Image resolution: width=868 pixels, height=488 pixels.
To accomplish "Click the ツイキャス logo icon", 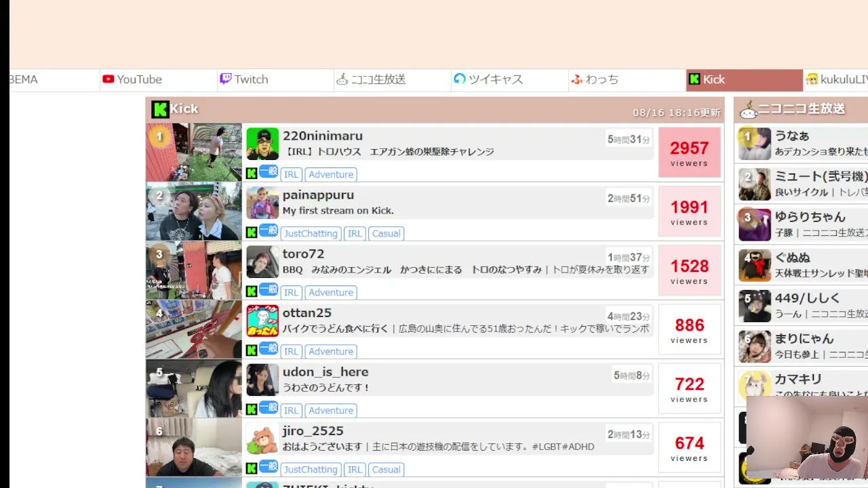I will coord(460,79).
